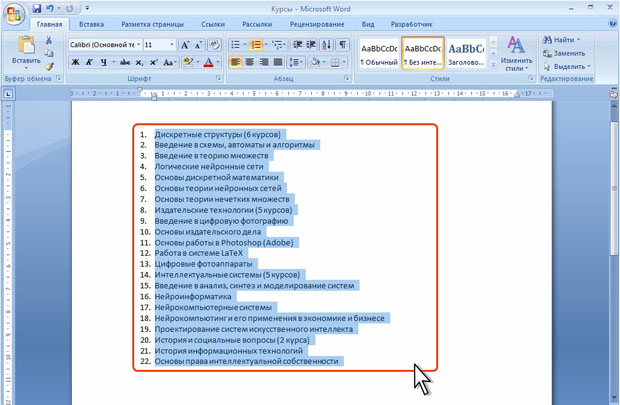Toggle bold formatting
Viewport: 620px width, 405px height.
[76, 62]
